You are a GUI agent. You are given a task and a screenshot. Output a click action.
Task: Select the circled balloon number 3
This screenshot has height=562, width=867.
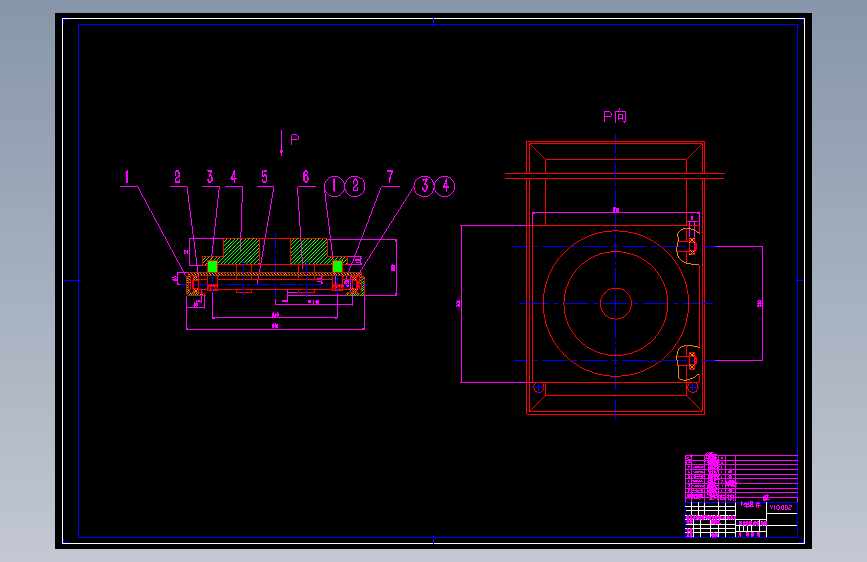coord(425,186)
